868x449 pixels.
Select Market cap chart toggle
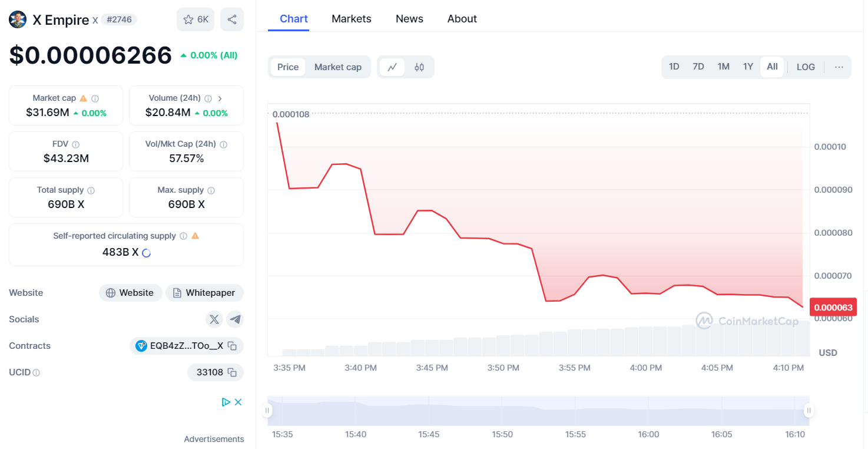[338, 67]
